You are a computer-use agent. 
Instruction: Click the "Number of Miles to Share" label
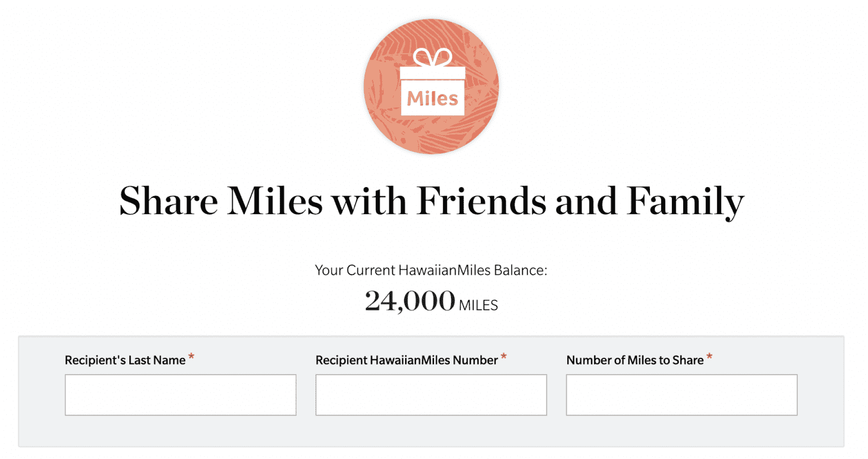[x=635, y=361]
